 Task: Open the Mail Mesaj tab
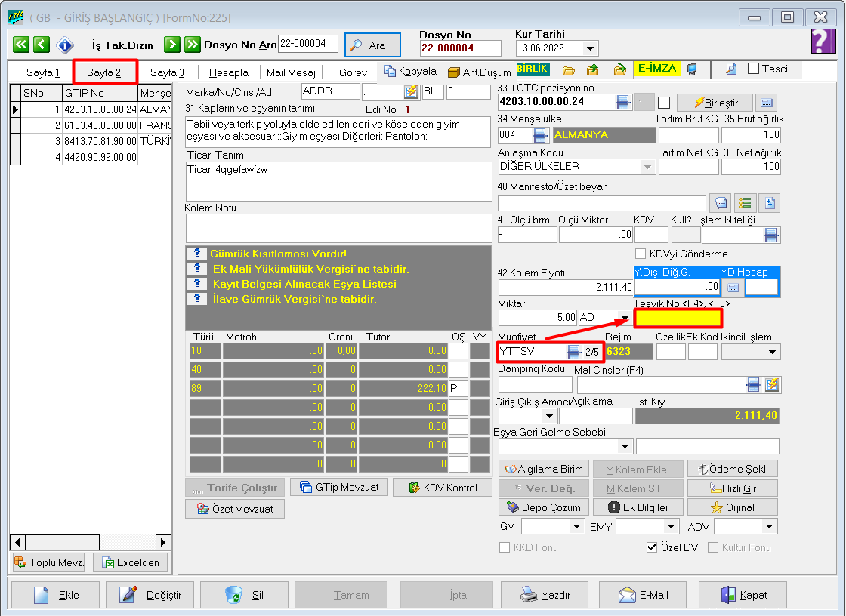pyautogui.click(x=291, y=72)
